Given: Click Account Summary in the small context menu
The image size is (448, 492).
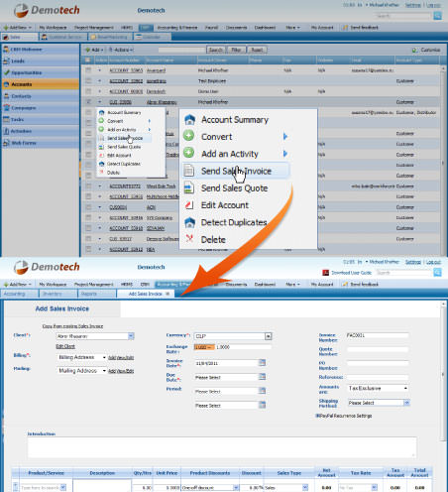Looking at the screenshot, I should (124, 112).
